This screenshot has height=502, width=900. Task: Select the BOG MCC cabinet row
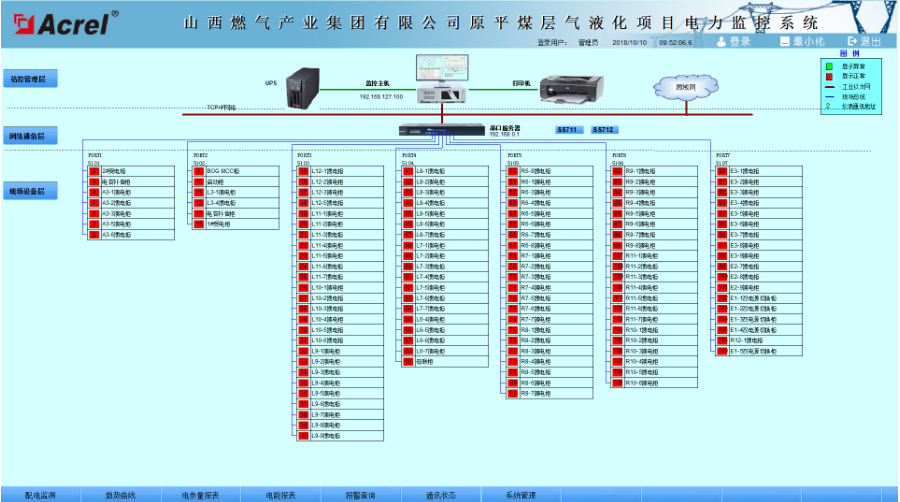tap(236, 171)
